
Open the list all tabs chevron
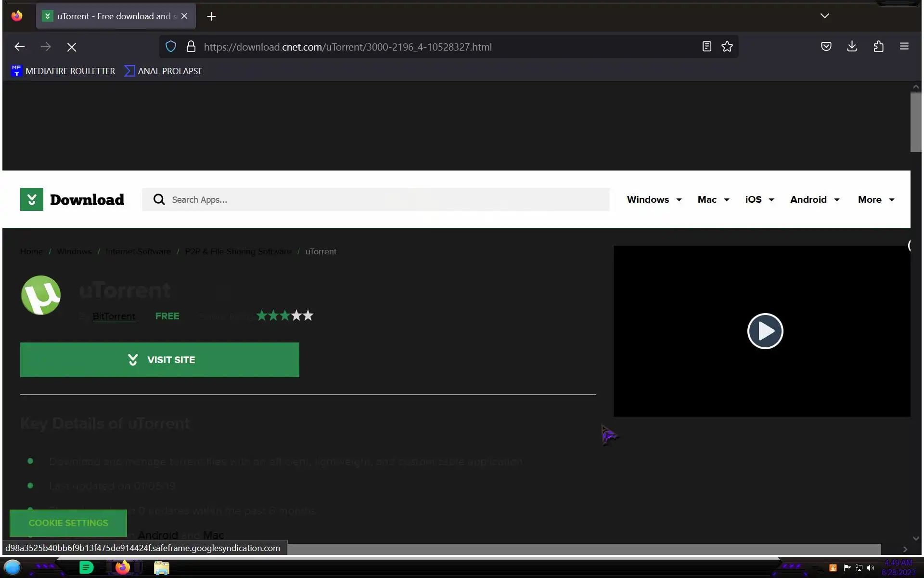824,16
